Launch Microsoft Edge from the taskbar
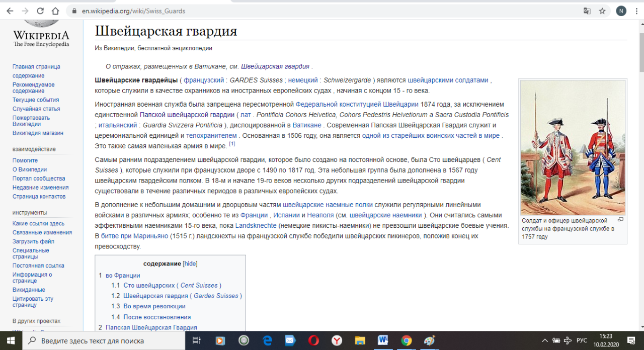This screenshot has height=350, width=644. pos(267,340)
